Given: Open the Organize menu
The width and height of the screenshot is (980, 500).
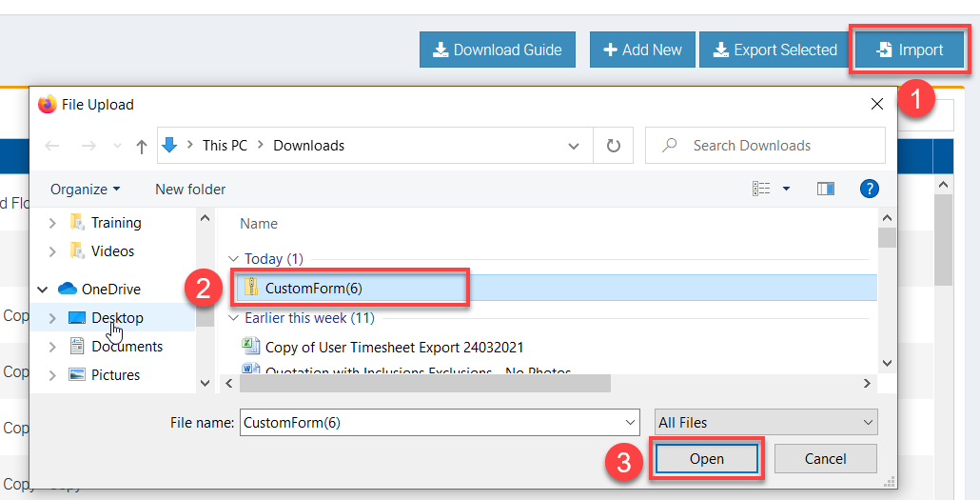Looking at the screenshot, I should click(x=85, y=189).
